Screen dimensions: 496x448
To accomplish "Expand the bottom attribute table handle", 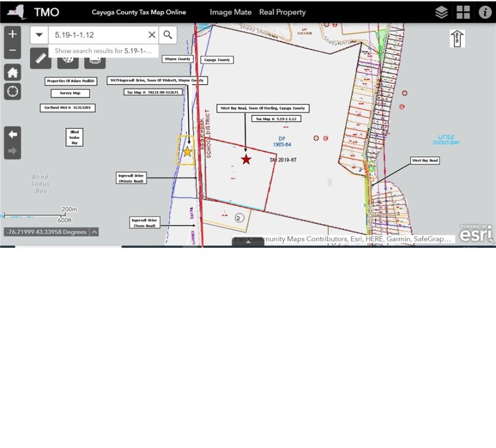I will pos(248,242).
